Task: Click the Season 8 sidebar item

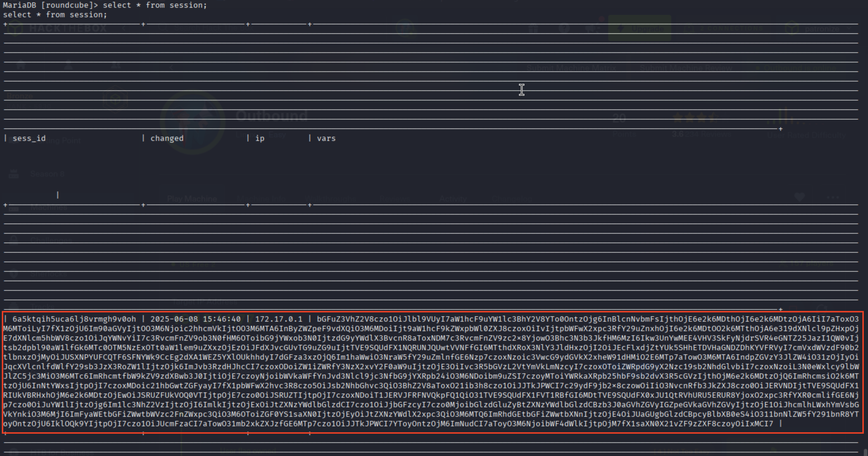Action: coord(47,174)
